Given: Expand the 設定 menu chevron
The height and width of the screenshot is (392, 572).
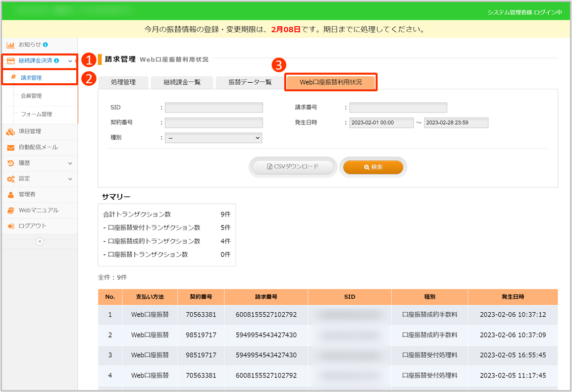Looking at the screenshot, I should click(x=70, y=179).
